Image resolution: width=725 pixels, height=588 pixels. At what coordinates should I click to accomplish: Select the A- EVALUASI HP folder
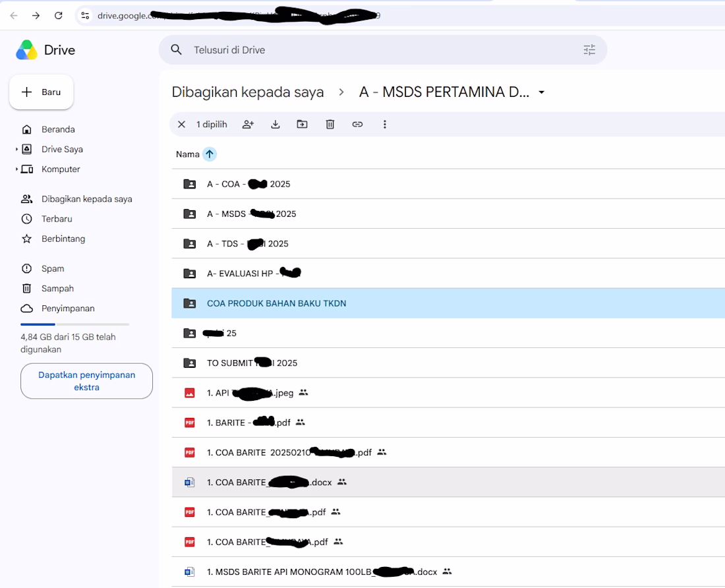(x=448, y=274)
